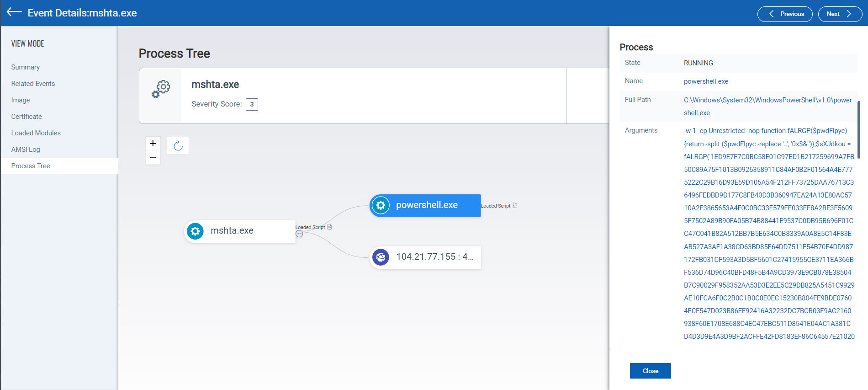Go to the Previous event
The width and height of the screenshot is (868, 390).
pos(785,14)
